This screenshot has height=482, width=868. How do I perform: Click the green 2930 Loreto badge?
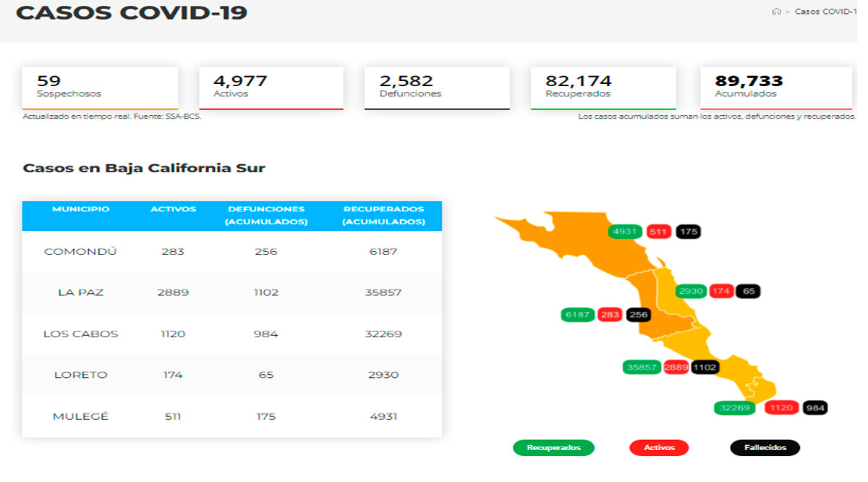tap(691, 291)
